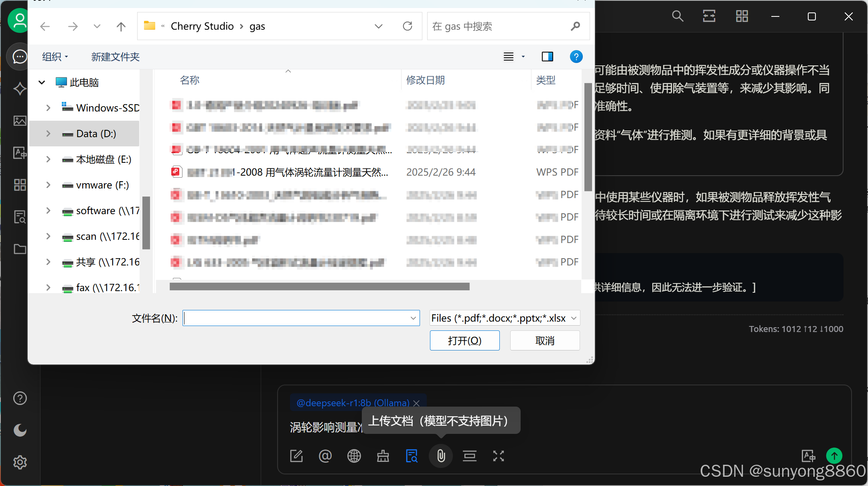Image resolution: width=868 pixels, height=486 pixels.
Task: Click the expand input fullscreen icon
Action: coord(498,456)
